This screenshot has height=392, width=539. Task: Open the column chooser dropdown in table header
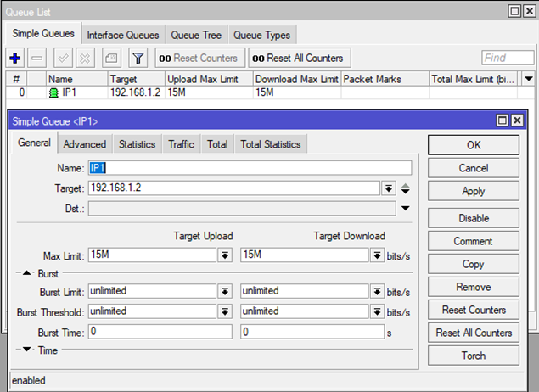point(528,79)
